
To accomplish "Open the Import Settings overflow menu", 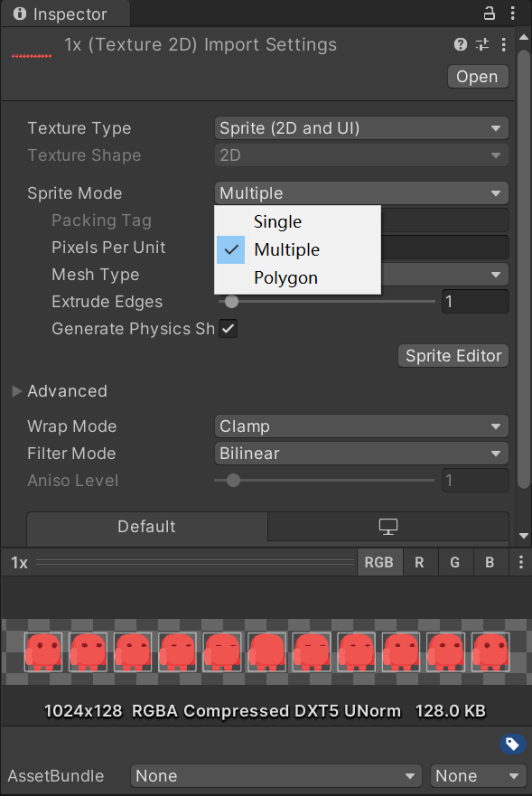I will [x=503, y=44].
